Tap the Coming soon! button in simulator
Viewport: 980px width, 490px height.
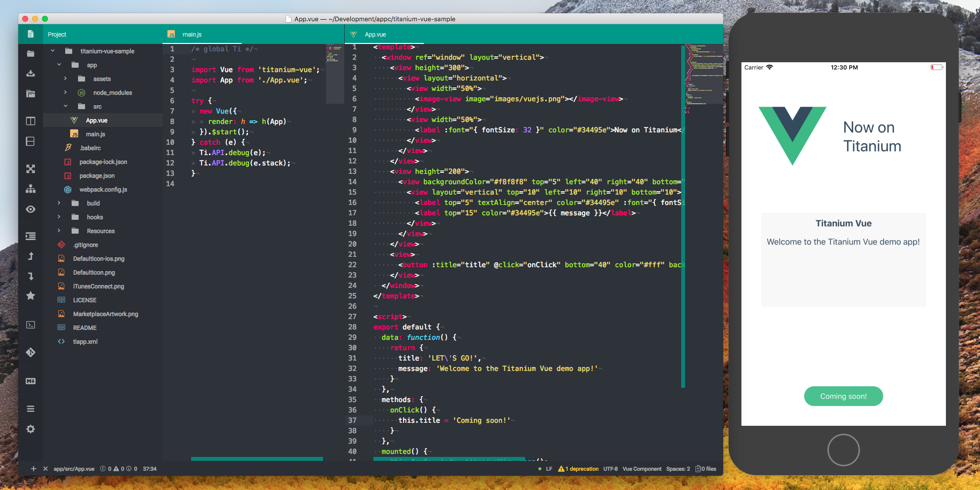pyautogui.click(x=843, y=396)
